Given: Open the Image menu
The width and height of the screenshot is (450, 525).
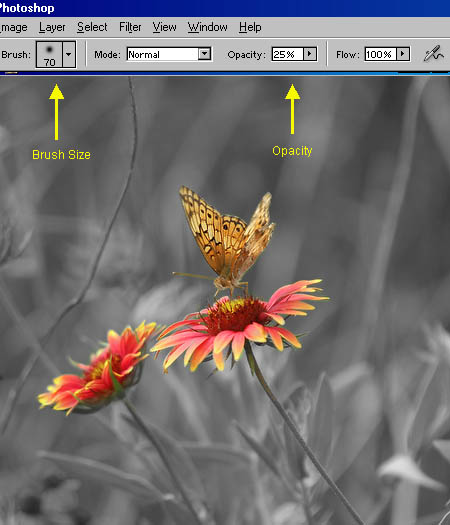Looking at the screenshot, I should coord(14,27).
